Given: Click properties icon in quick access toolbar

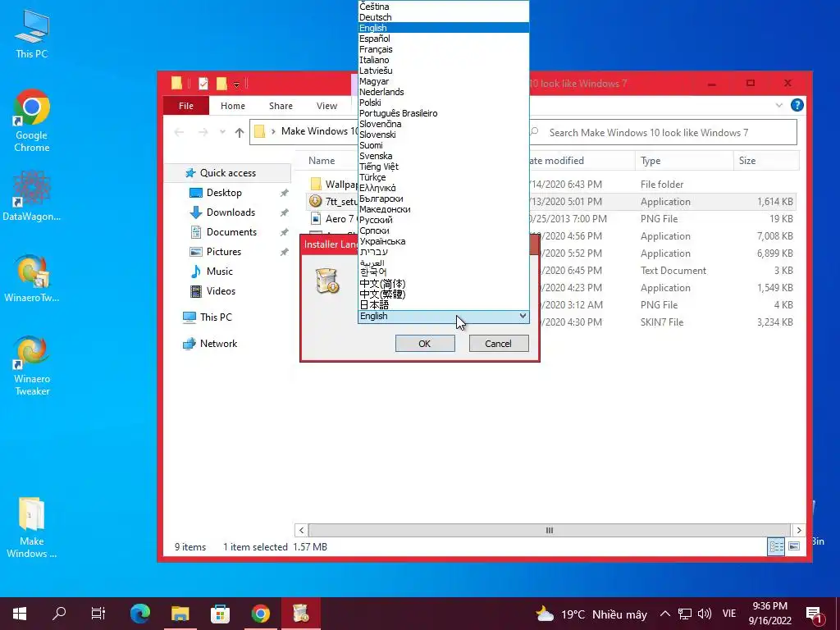Looking at the screenshot, I should pos(203,84).
